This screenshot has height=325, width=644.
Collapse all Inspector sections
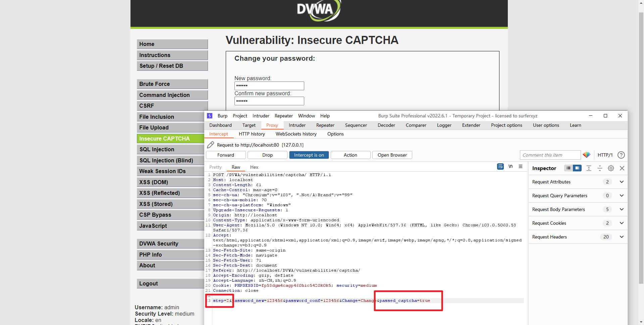pyautogui.click(x=600, y=168)
